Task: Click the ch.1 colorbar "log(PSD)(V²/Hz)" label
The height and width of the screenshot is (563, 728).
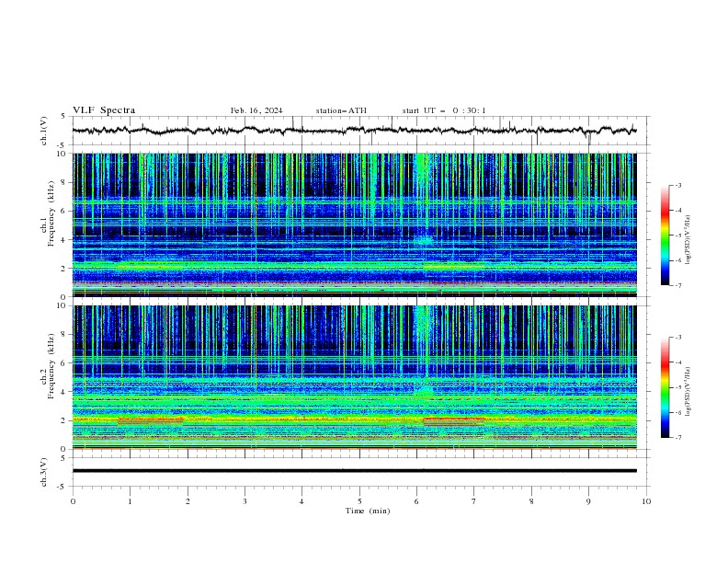Action: pos(688,240)
